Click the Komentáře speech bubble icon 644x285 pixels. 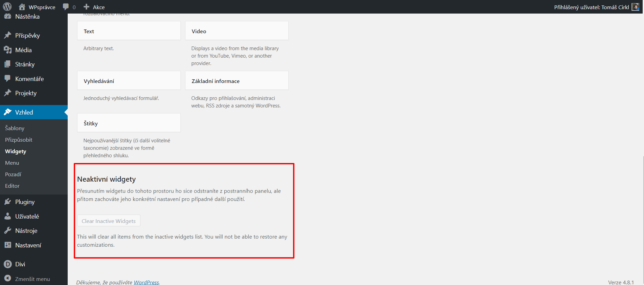pos(7,79)
